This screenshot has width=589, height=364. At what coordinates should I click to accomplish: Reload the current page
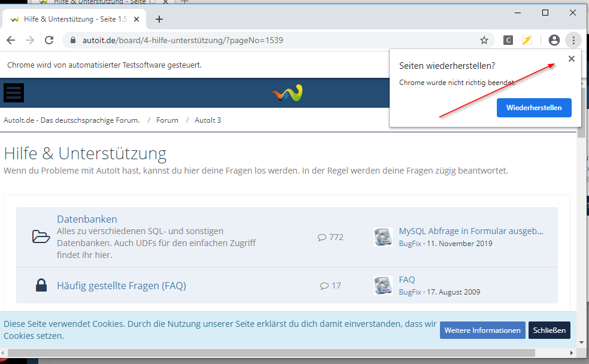tap(49, 40)
